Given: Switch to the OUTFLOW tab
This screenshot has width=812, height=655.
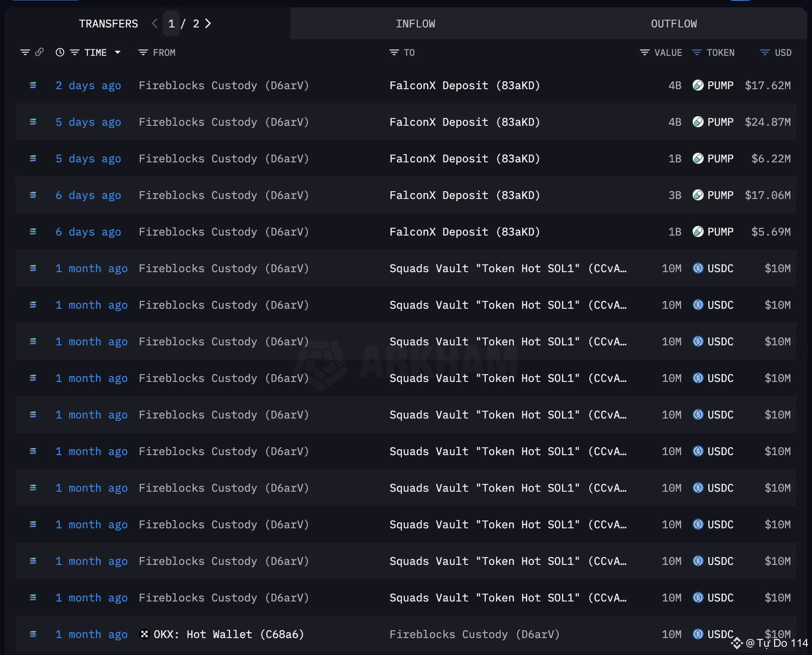Looking at the screenshot, I should 674,23.
